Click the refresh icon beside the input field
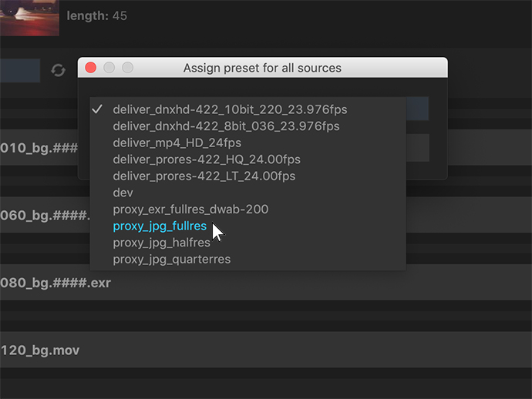Viewport: 532px width, 399px height. (59, 70)
